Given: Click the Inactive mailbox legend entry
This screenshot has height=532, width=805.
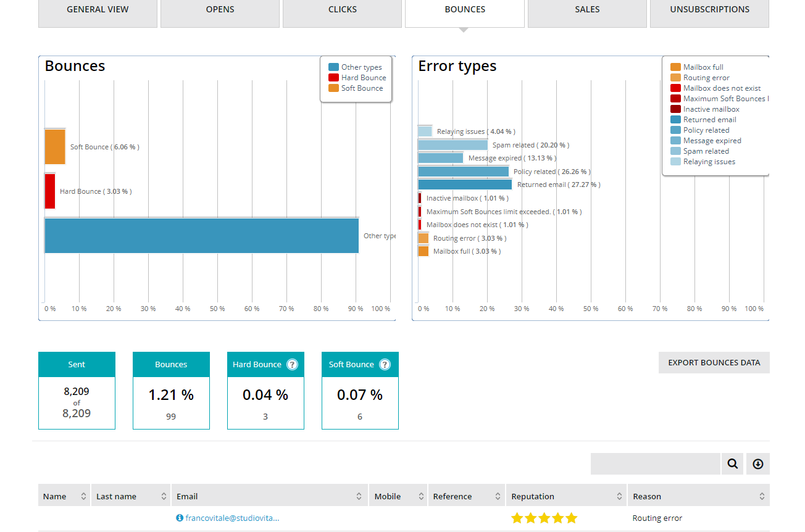Looking at the screenshot, I should pyautogui.click(x=705, y=109).
